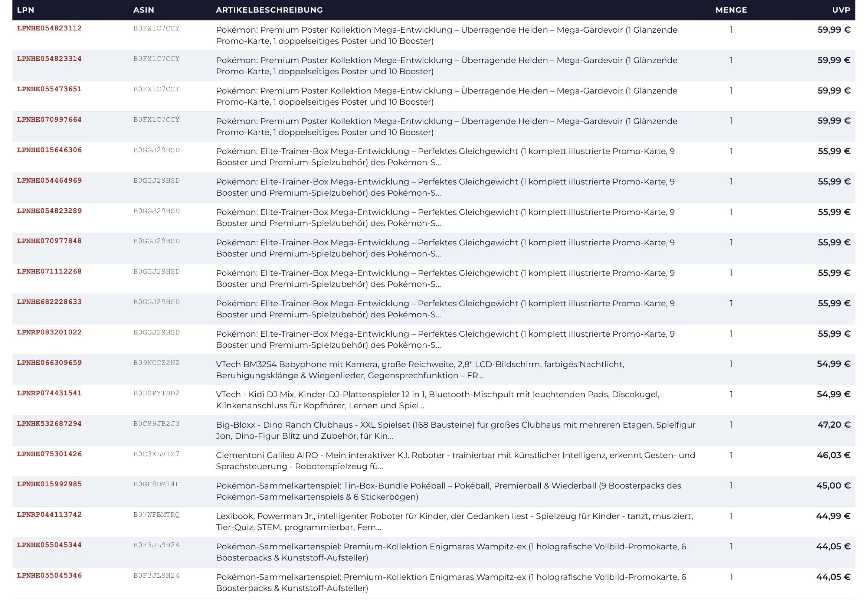The width and height of the screenshot is (868, 614).
Task: Select LPN code LPNHE055045344
Action: pyautogui.click(x=49, y=545)
